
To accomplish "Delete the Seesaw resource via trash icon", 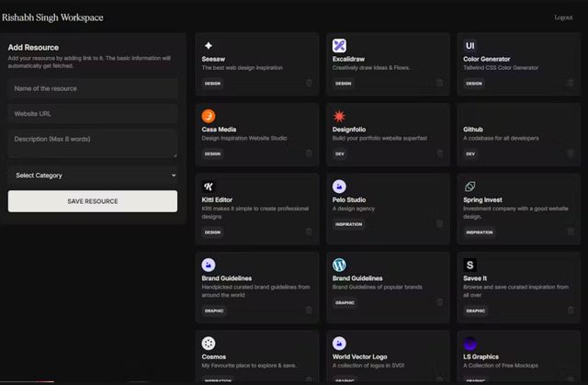I will tap(309, 83).
